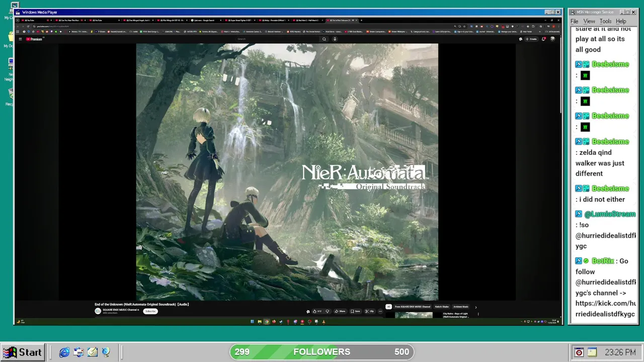Open YouTube notifications bell
The image size is (644, 362).
(543, 39)
